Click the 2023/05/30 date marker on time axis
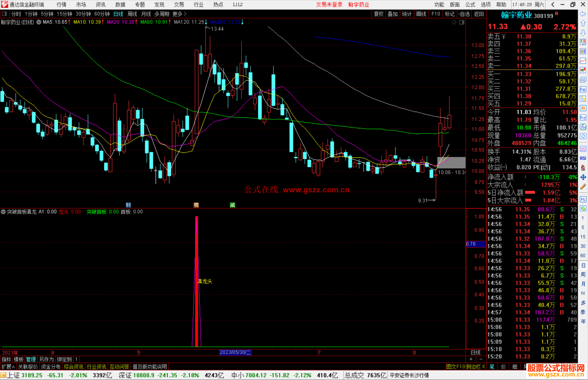This screenshot has width=588, height=380. tap(235, 352)
